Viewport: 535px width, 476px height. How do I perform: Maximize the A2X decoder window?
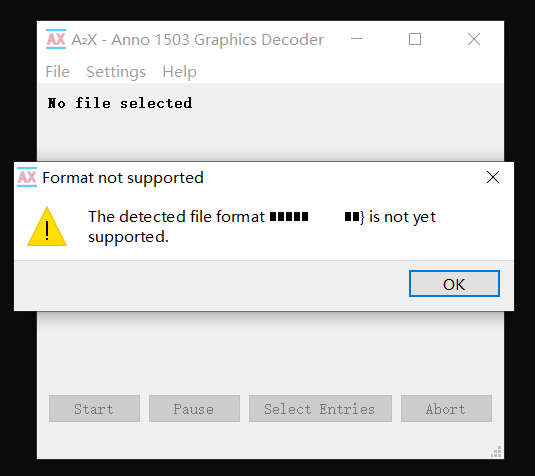click(415, 39)
